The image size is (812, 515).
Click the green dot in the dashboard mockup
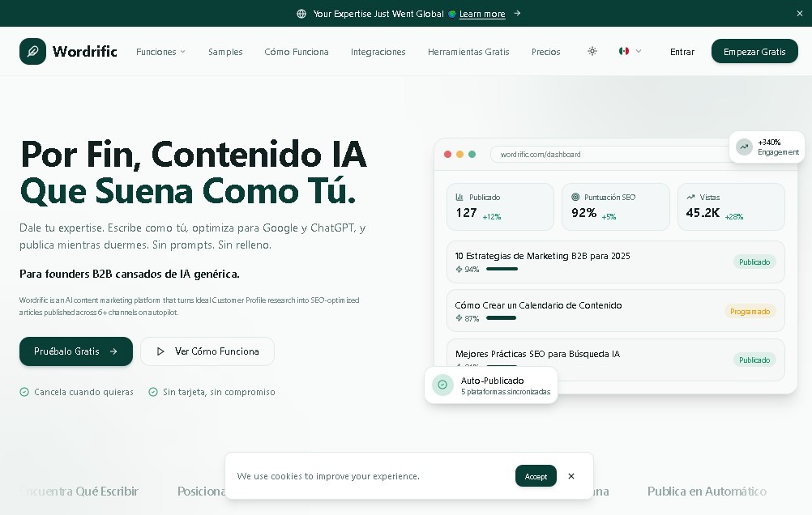(x=472, y=154)
